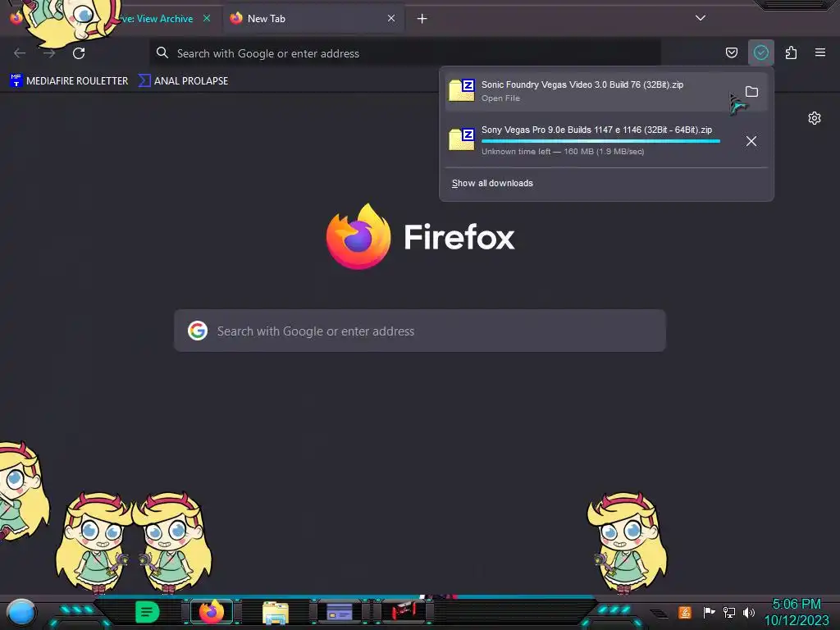Focus the Google search box on new tab page

[x=420, y=331]
